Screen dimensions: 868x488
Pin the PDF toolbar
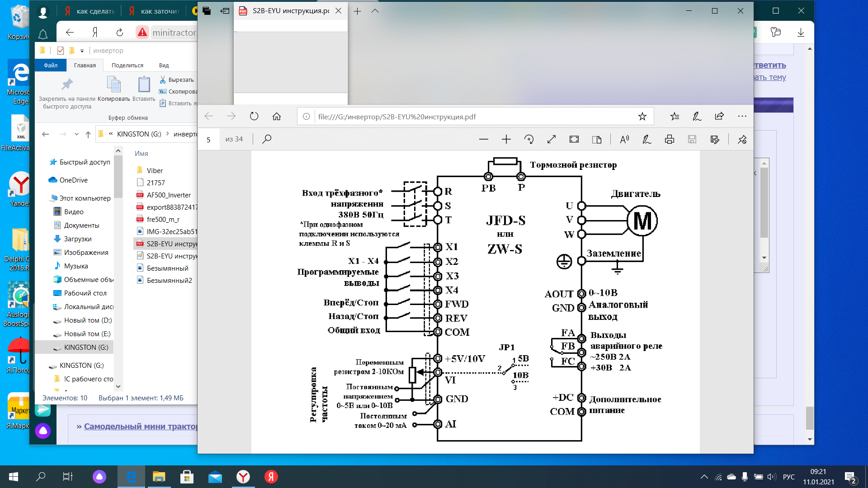(x=742, y=139)
